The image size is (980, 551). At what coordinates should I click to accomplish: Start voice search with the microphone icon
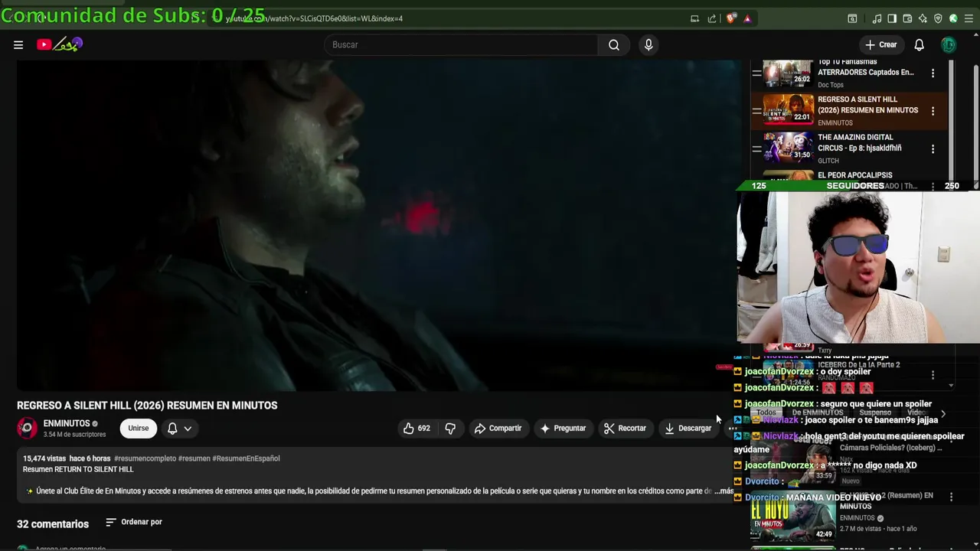pos(648,44)
